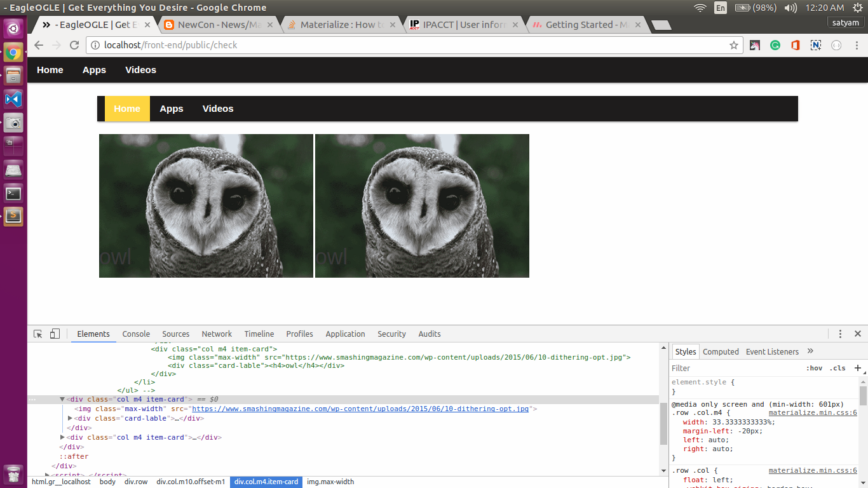
Task: Open Files manager from the launcher
Action: click(x=14, y=76)
